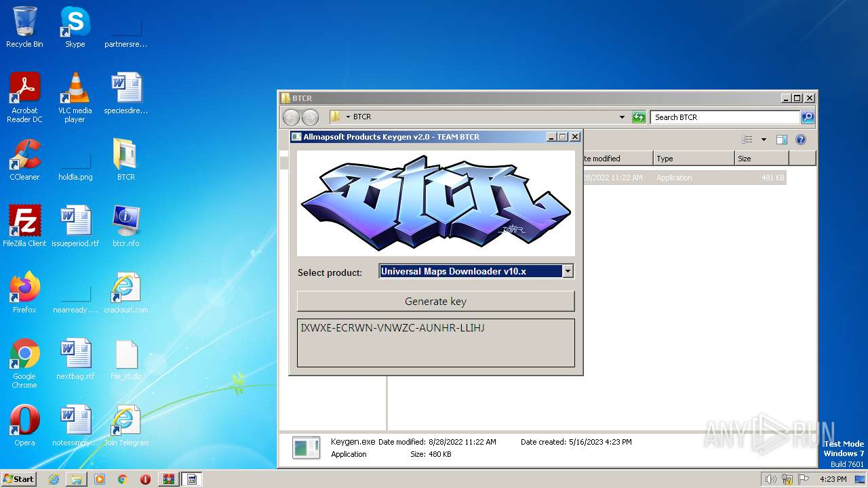868x488 pixels.
Task: Open Chrome from the taskbar
Action: point(123,479)
